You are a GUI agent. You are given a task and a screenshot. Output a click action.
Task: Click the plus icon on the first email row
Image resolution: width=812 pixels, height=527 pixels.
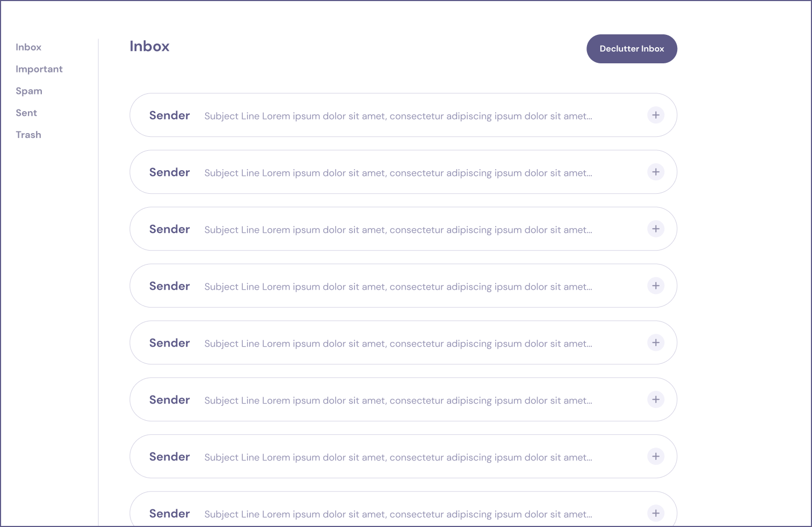pos(656,115)
